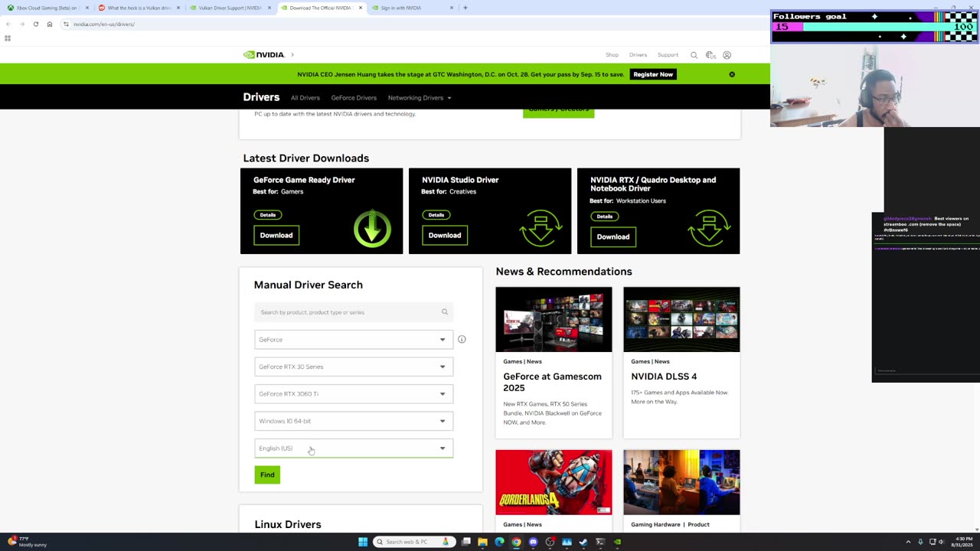This screenshot has width=980, height=551.
Task: Switch to the Xbox Cloud Gaming tab
Action: click(47, 8)
